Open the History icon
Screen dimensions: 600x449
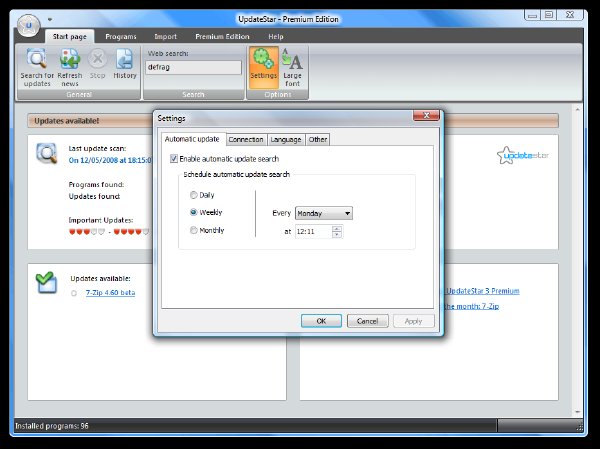pos(125,59)
